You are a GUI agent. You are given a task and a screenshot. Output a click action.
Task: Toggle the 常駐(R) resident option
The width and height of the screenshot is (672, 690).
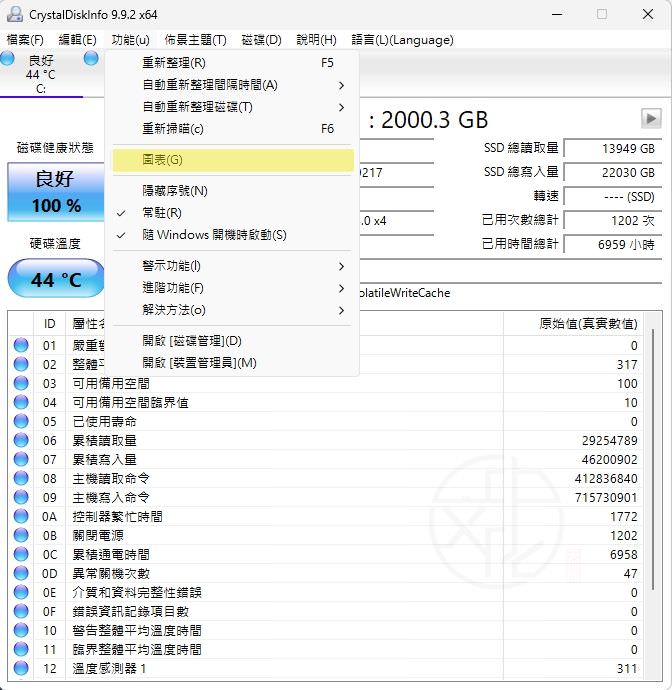pyautogui.click(x=233, y=213)
